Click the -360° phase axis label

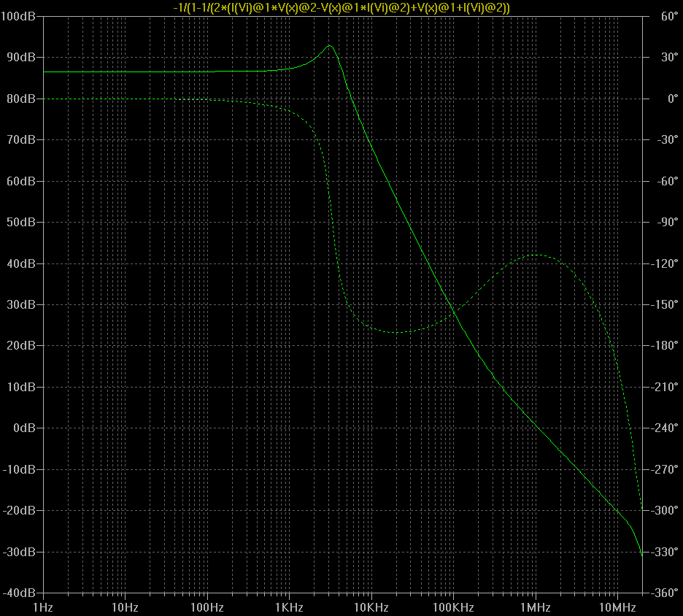click(x=664, y=593)
